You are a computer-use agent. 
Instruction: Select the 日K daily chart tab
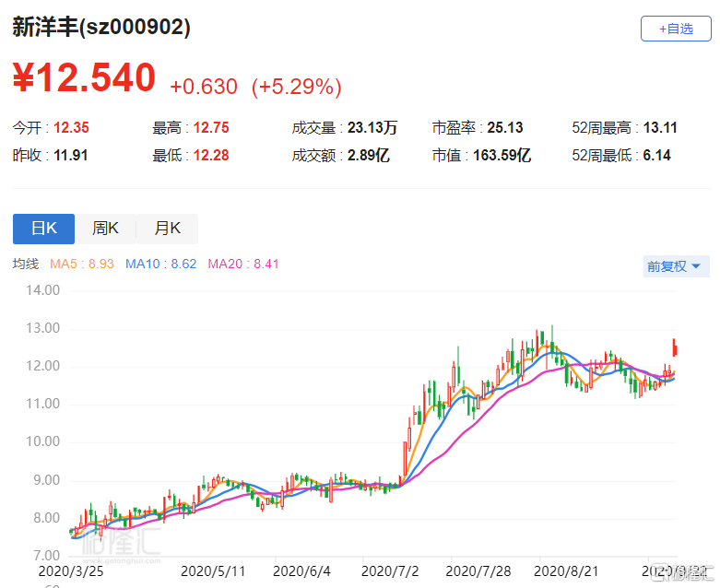click(x=43, y=229)
